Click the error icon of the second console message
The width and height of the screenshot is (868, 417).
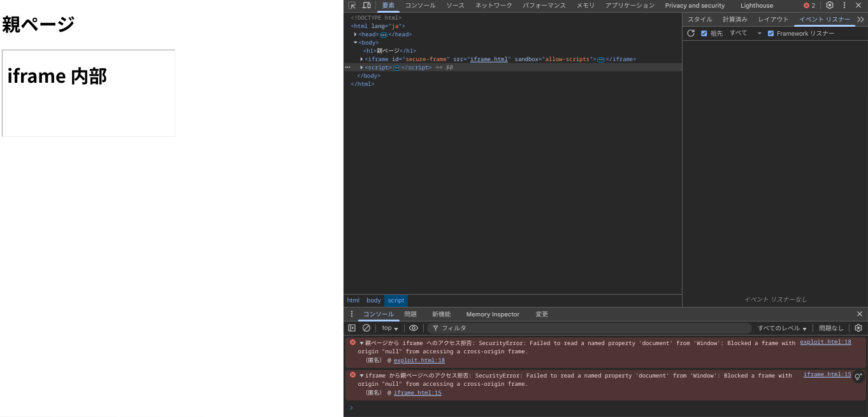pos(352,374)
